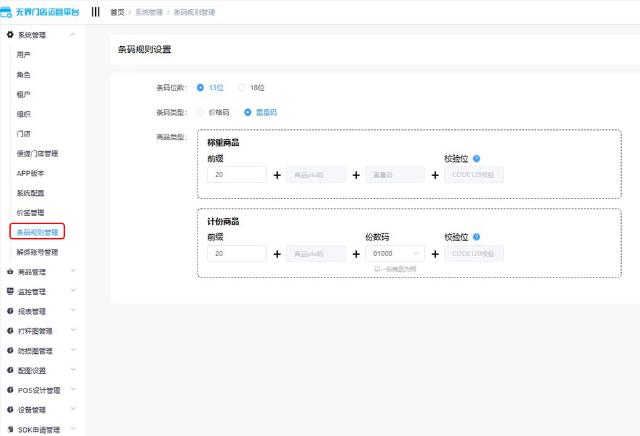
Task: Click the 条码规则设置 page heading
Action: (x=144, y=49)
